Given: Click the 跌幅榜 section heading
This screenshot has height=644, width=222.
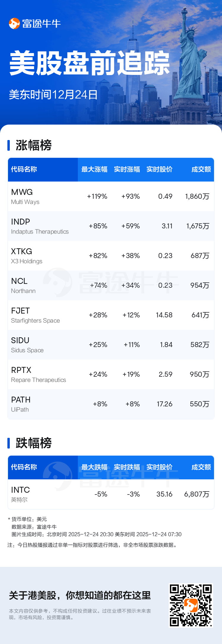Looking at the screenshot, I should [x=33, y=443].
